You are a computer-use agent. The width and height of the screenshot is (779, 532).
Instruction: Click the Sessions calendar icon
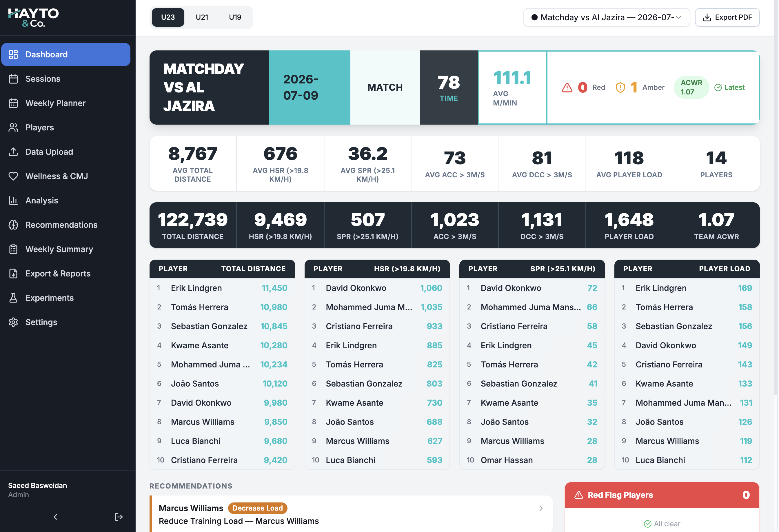click(x=13, y=79)
